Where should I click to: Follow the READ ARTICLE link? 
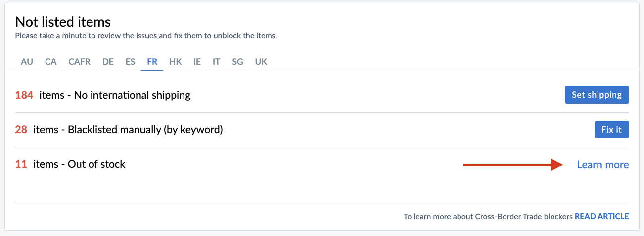point(601,216)
